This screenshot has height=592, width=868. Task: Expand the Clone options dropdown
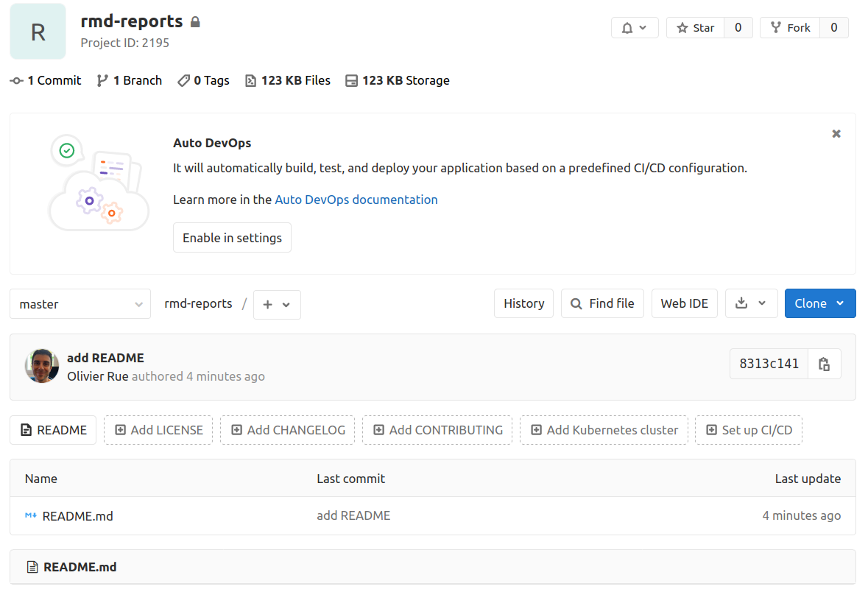pyautogui.click(x=819, y=303)
